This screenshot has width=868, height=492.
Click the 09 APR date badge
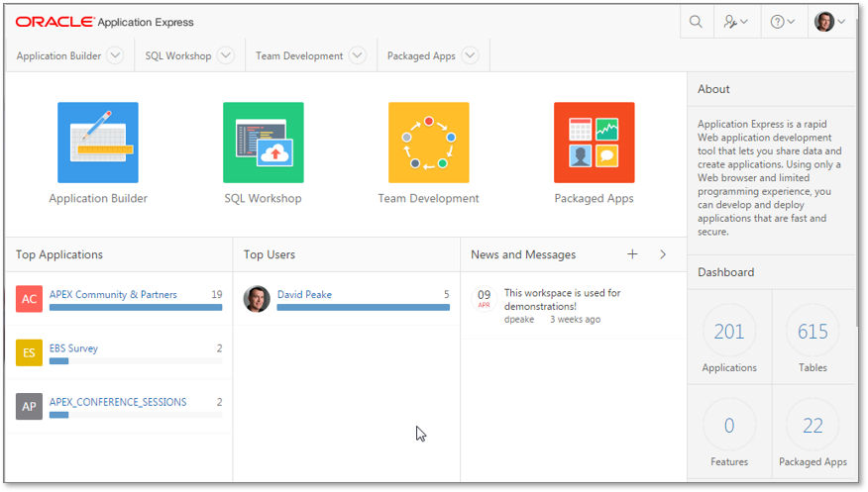(484, 299)
